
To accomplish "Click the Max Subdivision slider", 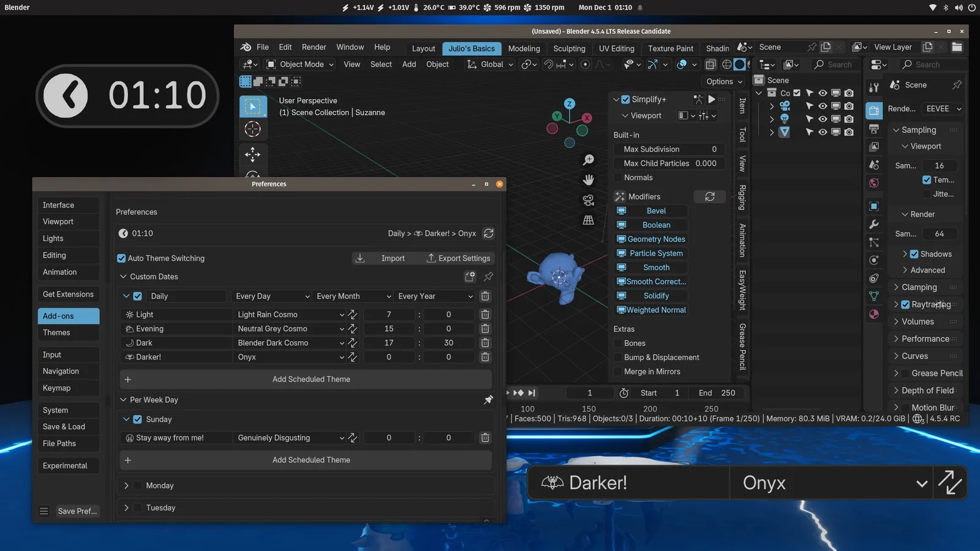I will (x=668, y=149).
